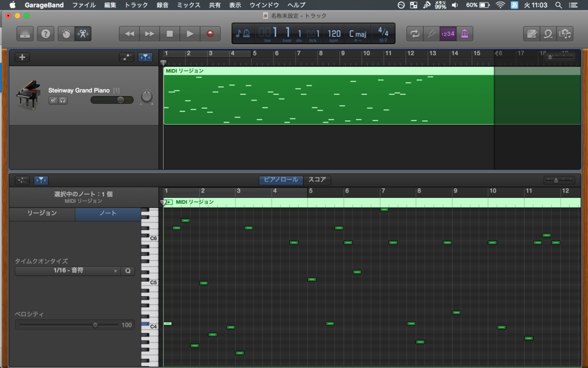588x368 pixels.
Task: Open the Quick Help question mark button
Action: coord(46,34)
